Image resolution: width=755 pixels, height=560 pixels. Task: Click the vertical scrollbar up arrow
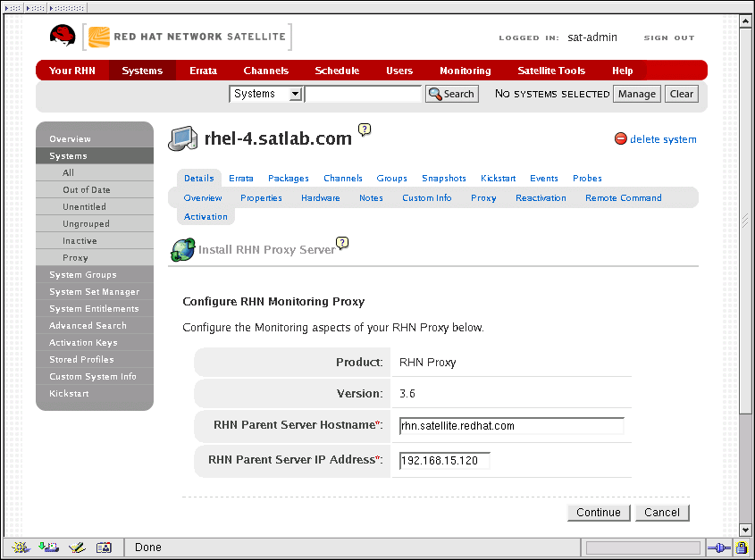745,21
